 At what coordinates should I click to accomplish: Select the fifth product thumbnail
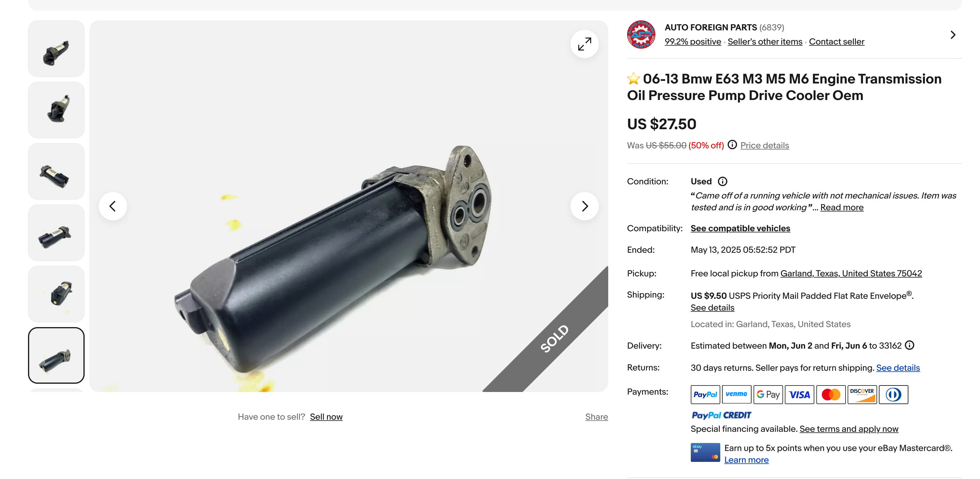coord(56,294)
